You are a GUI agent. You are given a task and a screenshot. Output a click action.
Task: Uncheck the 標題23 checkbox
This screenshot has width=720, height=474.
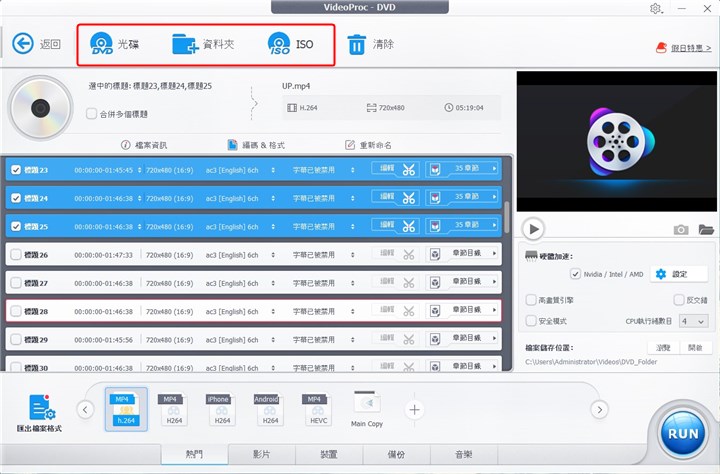(x=16, y=170)
